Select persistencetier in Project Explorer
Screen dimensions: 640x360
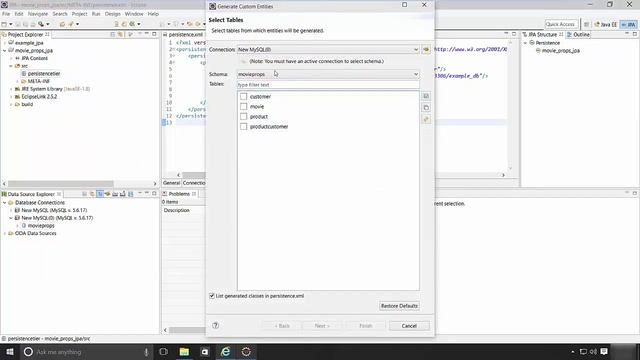[44, 73]
